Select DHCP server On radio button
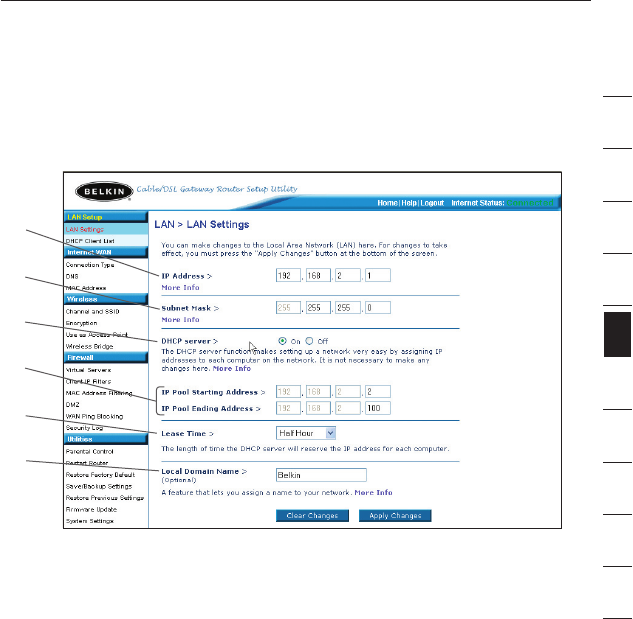 283,341
